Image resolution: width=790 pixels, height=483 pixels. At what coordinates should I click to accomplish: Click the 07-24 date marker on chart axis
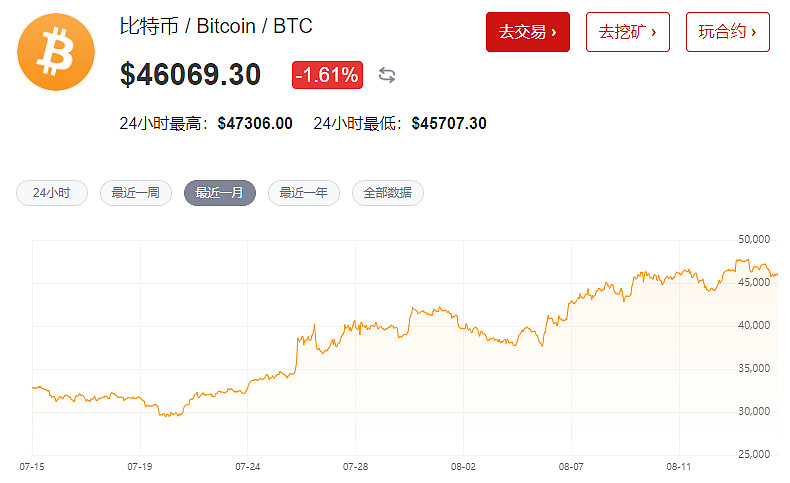[248, 466]
